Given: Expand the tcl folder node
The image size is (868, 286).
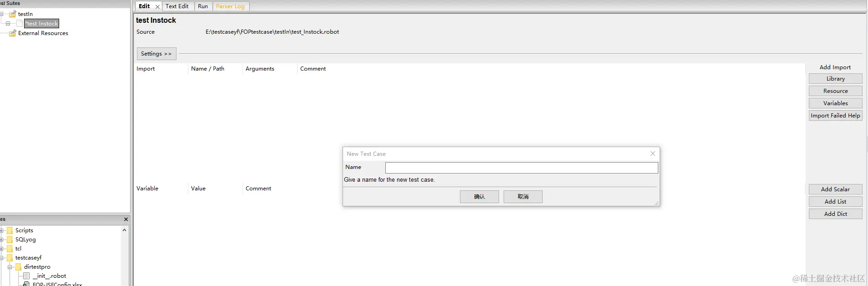Looking at the screenshot, I should point(1,249).
